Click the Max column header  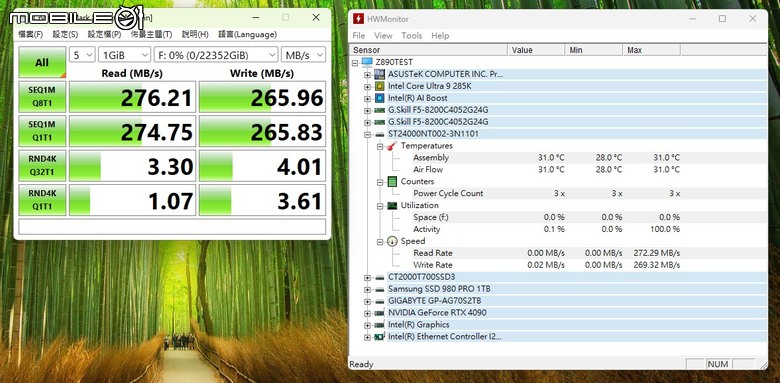coord(652,50)
